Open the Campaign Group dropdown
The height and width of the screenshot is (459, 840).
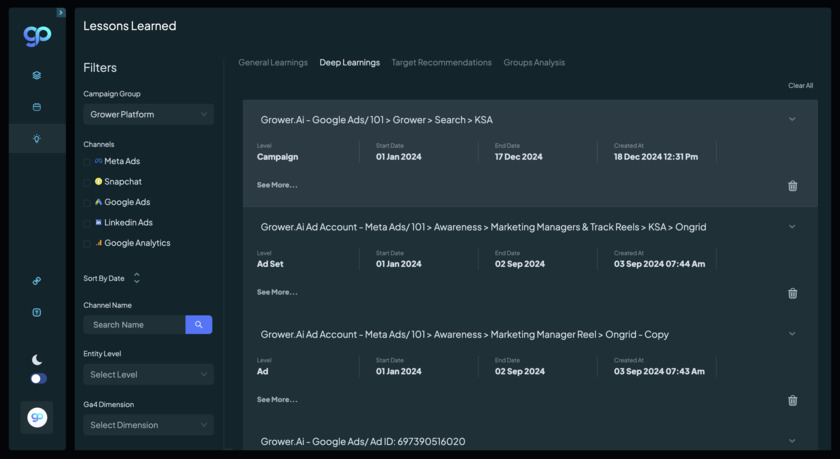pyautogui.click(x=148, y=115)
